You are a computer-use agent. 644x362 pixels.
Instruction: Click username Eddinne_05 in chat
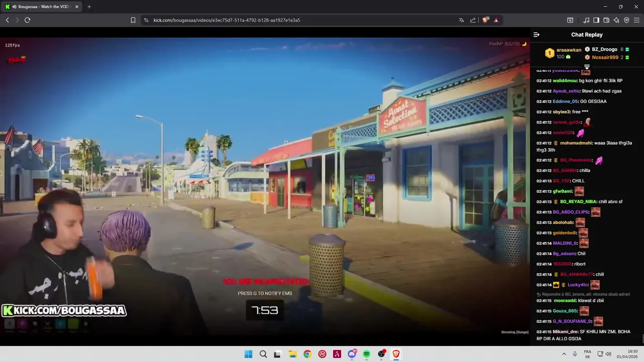click(566, 102)
